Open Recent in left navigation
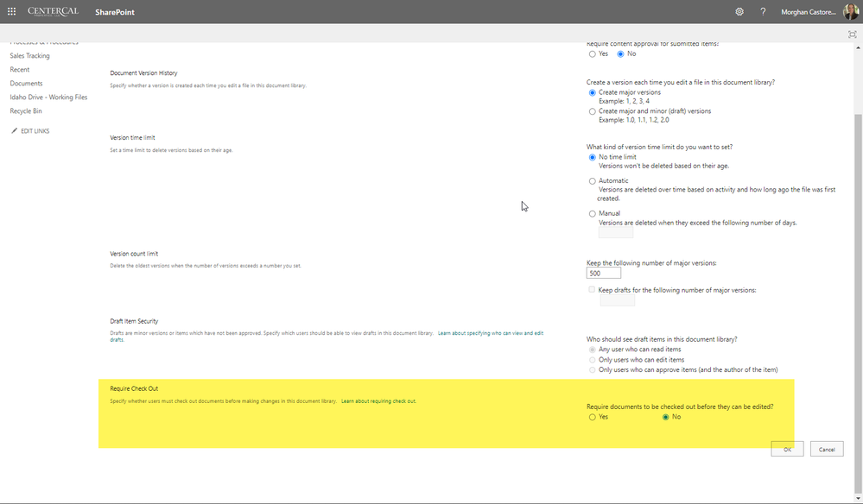863x504 pixels. (x=20, y=69)
